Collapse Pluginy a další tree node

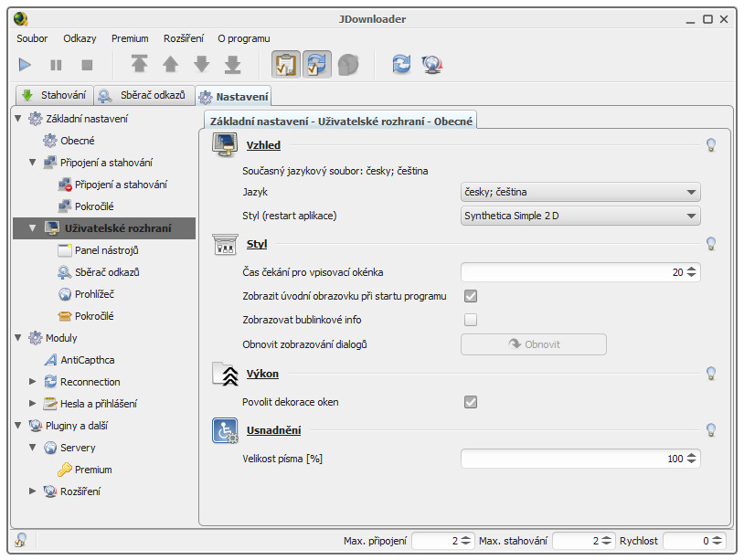18,426
